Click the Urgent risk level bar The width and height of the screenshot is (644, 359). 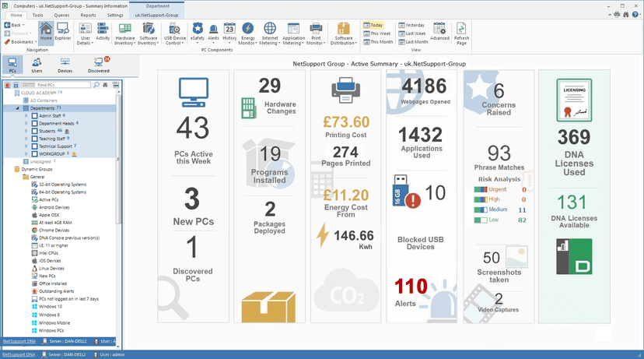coord(481,189)
